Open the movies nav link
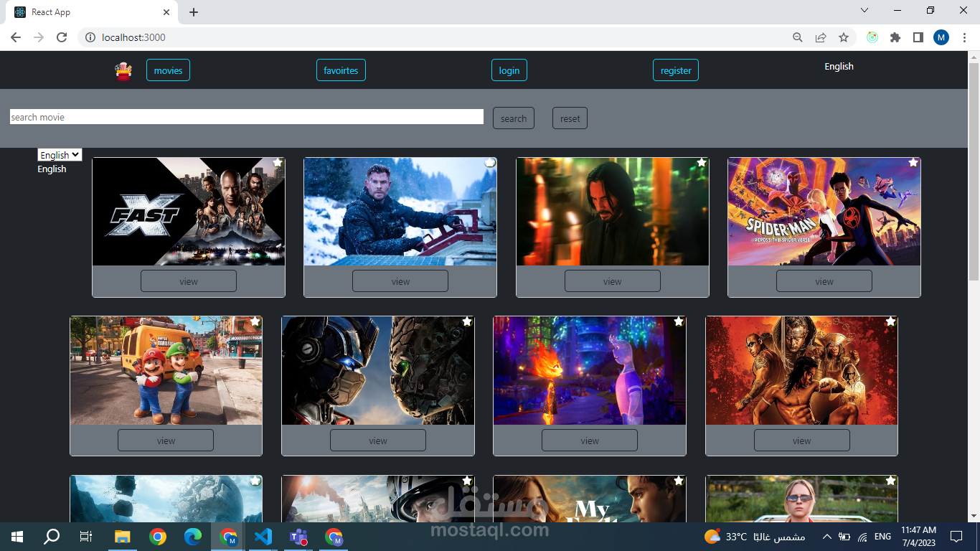 pos(168,70)
